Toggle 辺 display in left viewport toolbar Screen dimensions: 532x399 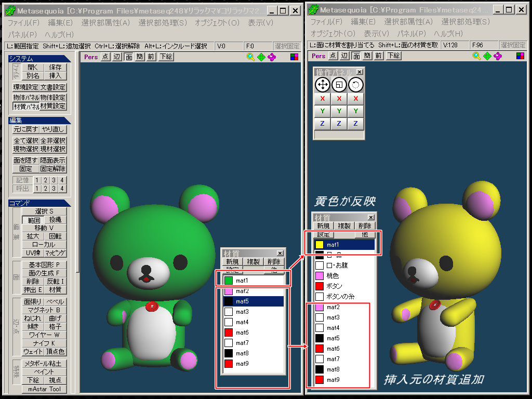(x=117, y=57)
